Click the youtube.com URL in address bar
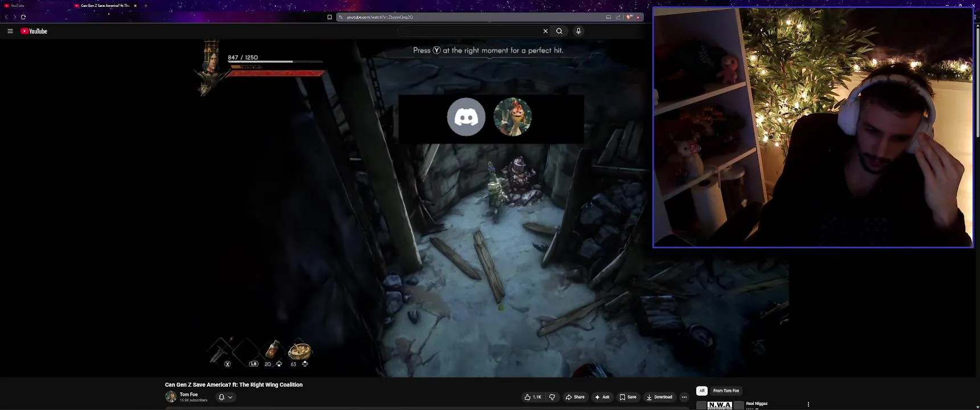Screen dimensions: 980x410 pyautogui.click(x=379, y=17)
